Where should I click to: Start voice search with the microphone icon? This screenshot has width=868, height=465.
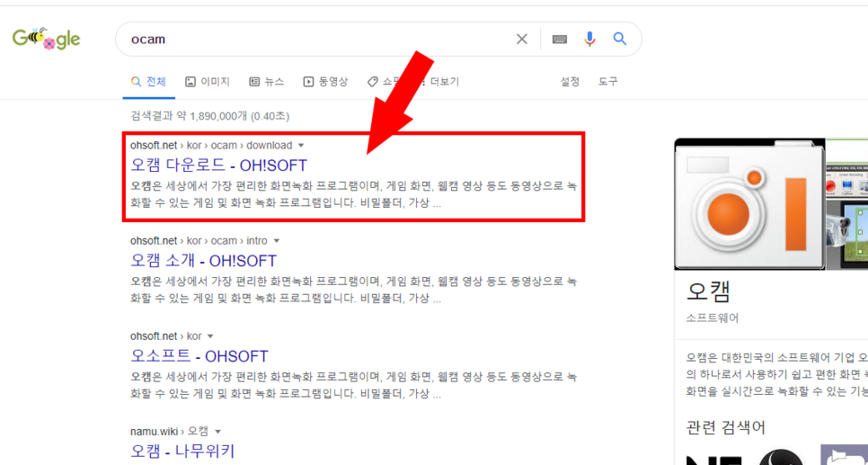589,39
